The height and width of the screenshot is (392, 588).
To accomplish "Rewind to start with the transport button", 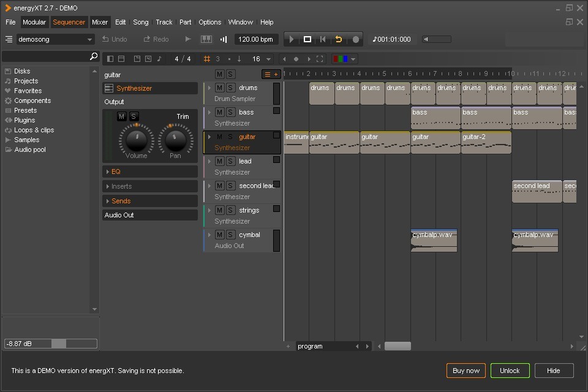I will 323,39.
